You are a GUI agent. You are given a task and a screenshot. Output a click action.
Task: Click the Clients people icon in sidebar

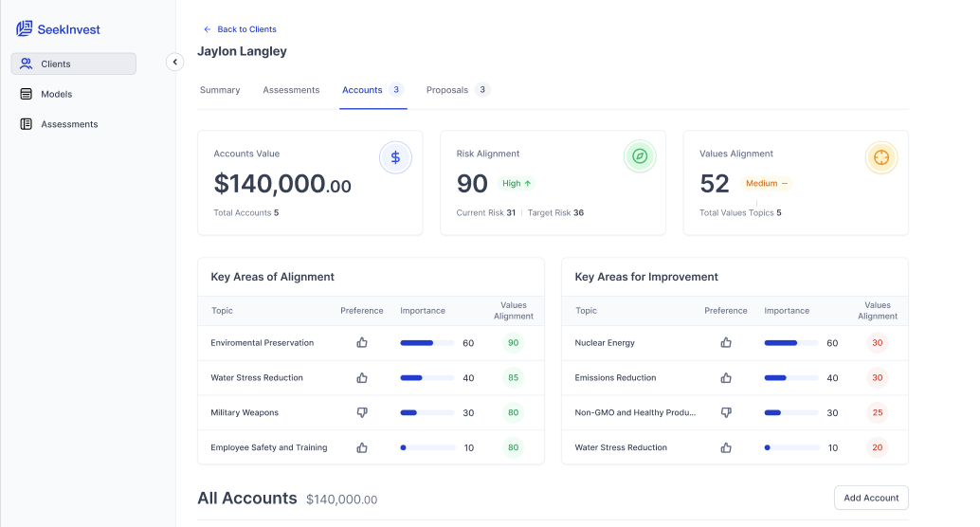[26, 64]
